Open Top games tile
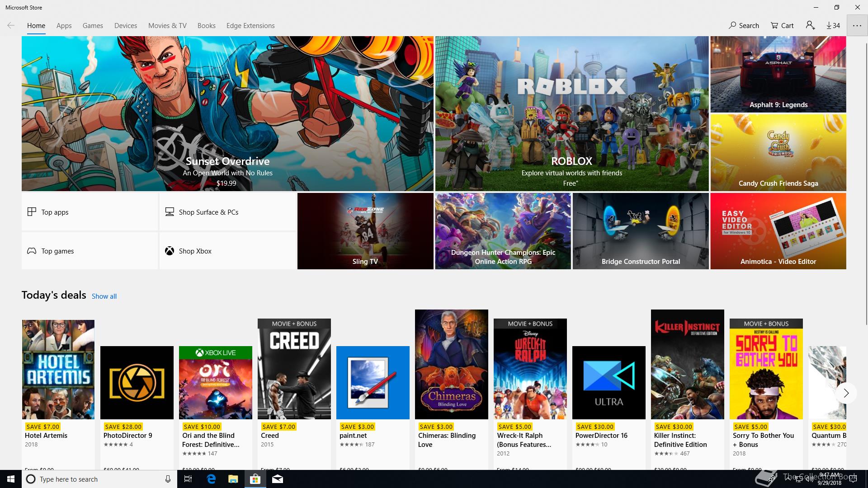Viewport: 868px width, 488px height. point(90,251)
